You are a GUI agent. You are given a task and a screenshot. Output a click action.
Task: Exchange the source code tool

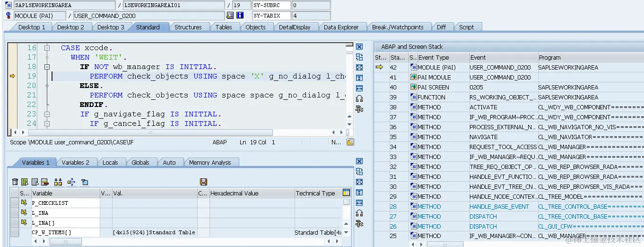359,57
